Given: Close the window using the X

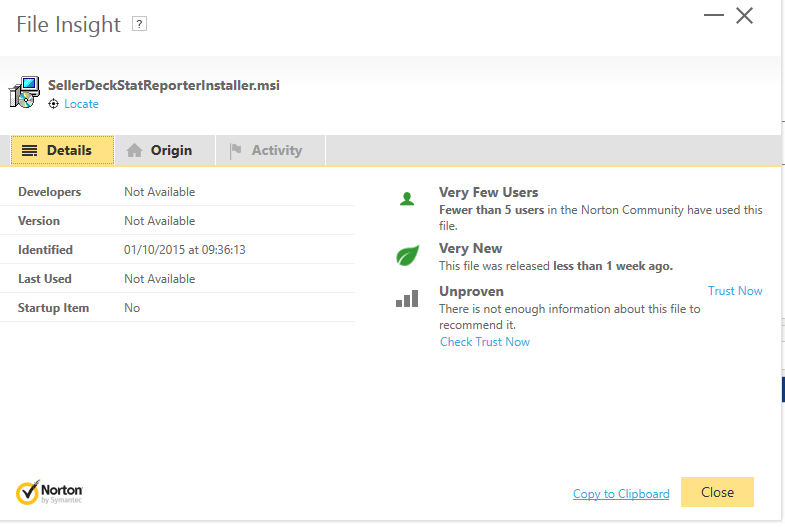Looking at the screenshot, I should click(744, 16).
